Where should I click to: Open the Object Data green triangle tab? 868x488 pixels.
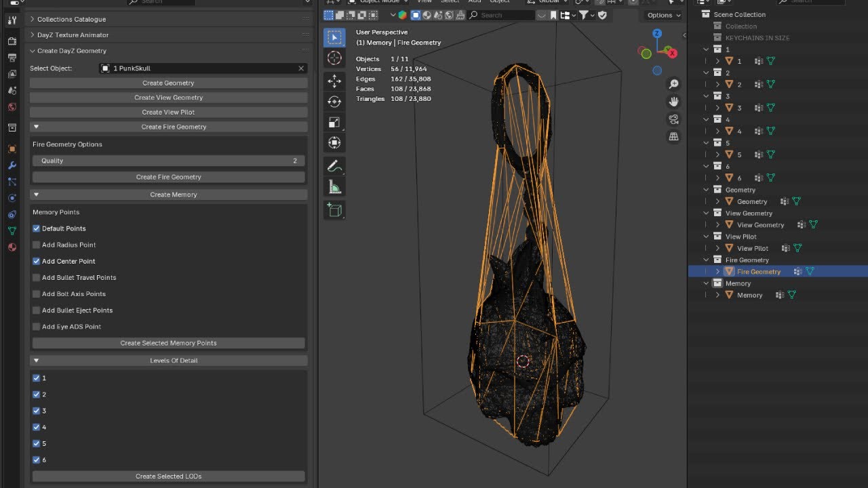click(12, 231)
